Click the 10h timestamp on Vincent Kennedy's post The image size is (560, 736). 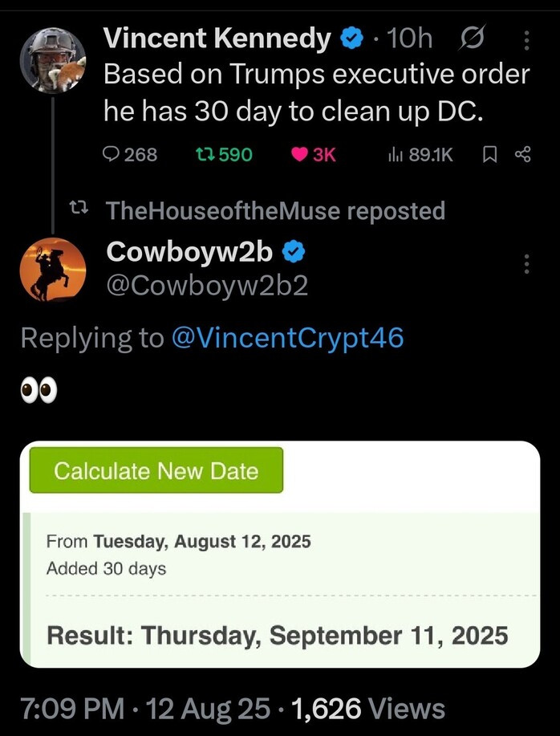click(408, 39)
